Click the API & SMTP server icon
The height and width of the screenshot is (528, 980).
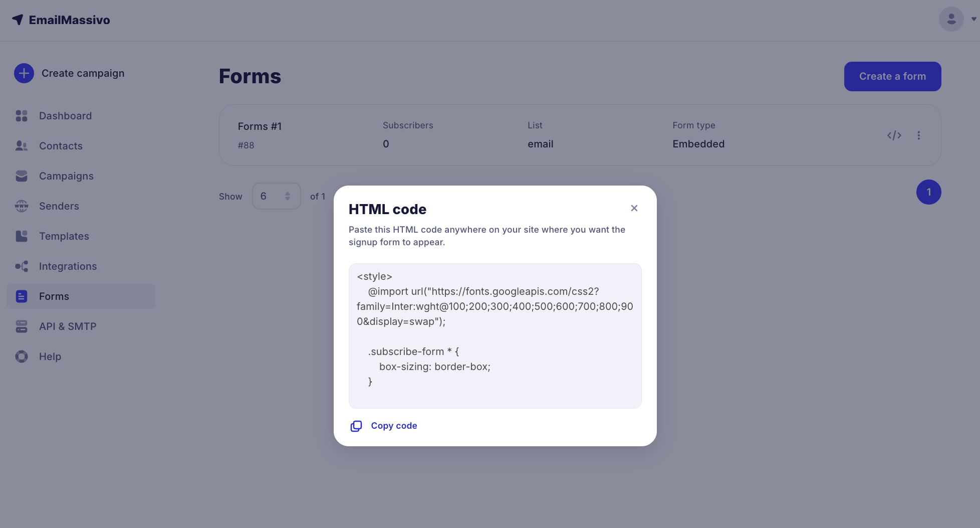(x=22, y=326)
